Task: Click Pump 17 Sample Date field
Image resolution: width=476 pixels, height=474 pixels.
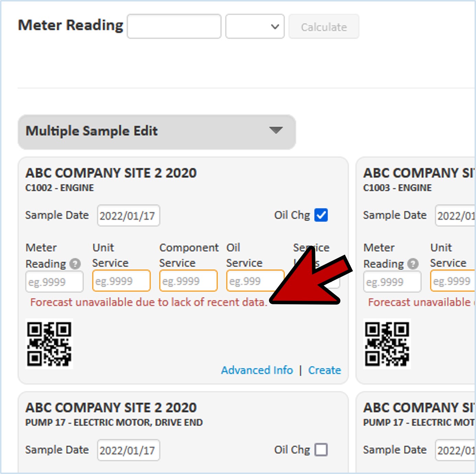Action: (128, 450)
